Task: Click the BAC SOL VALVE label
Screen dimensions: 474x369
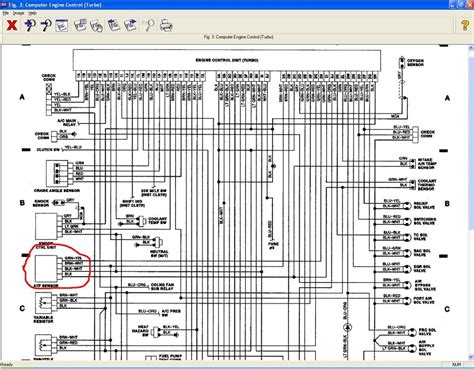Action: tap(422, 253)
